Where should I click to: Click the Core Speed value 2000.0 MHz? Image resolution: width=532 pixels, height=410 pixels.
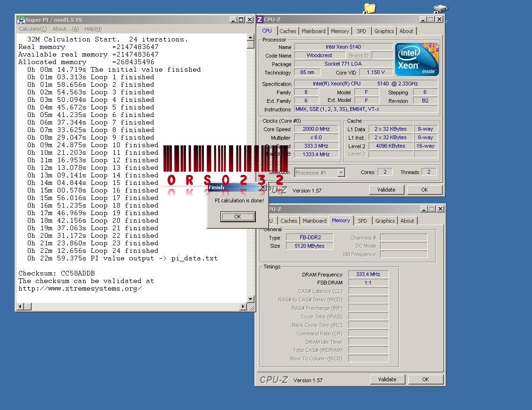pyautogui.click(x=316, y=129)
